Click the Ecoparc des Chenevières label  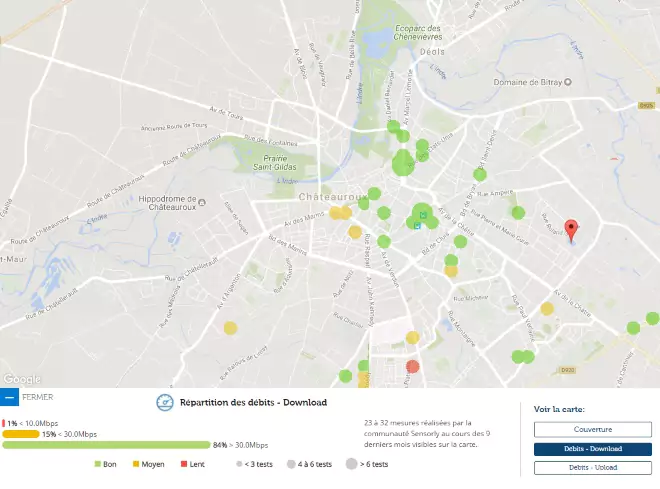[x=418, y=32]
